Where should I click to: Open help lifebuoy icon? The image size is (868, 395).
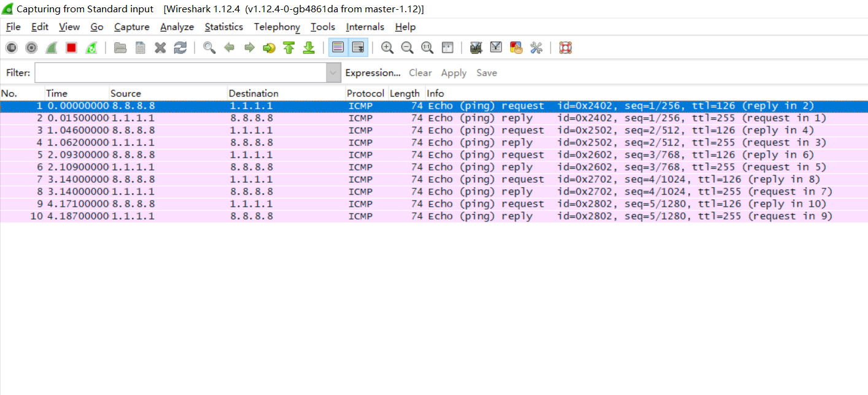coord(565,48)
